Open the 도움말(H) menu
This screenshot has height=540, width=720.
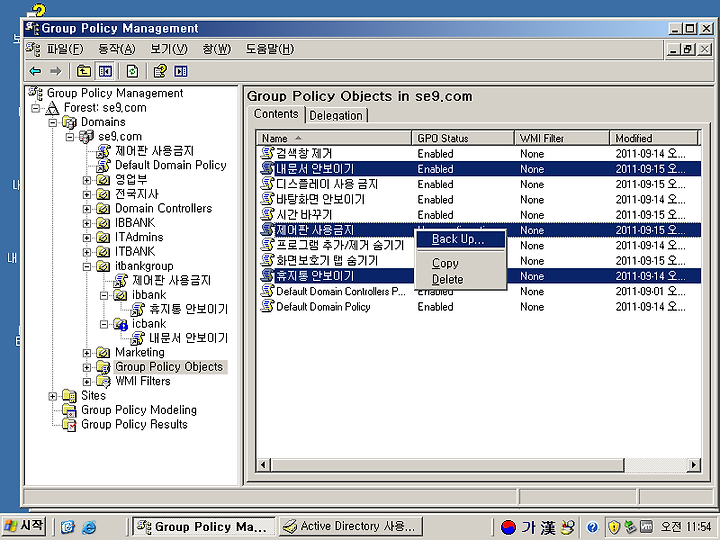tap(270, 49)
